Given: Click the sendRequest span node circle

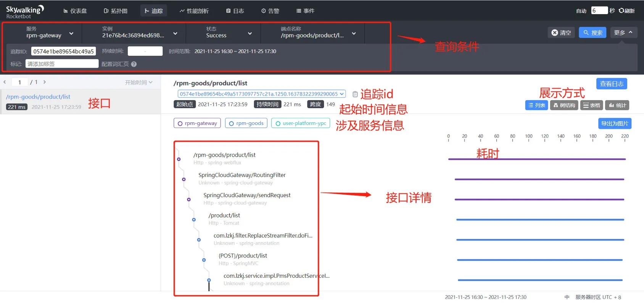Looking at the screenshot, I should click(188, 199).
